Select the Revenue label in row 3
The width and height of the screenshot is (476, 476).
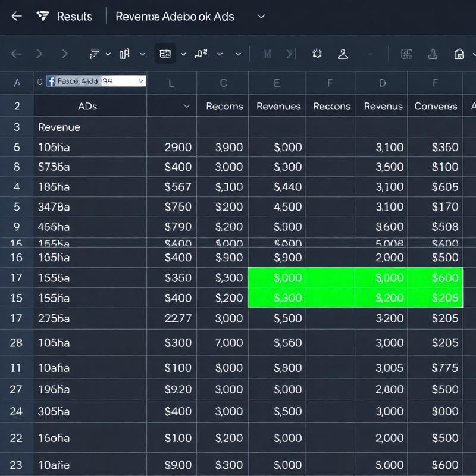pyautogui.click(x=59, y=127)
